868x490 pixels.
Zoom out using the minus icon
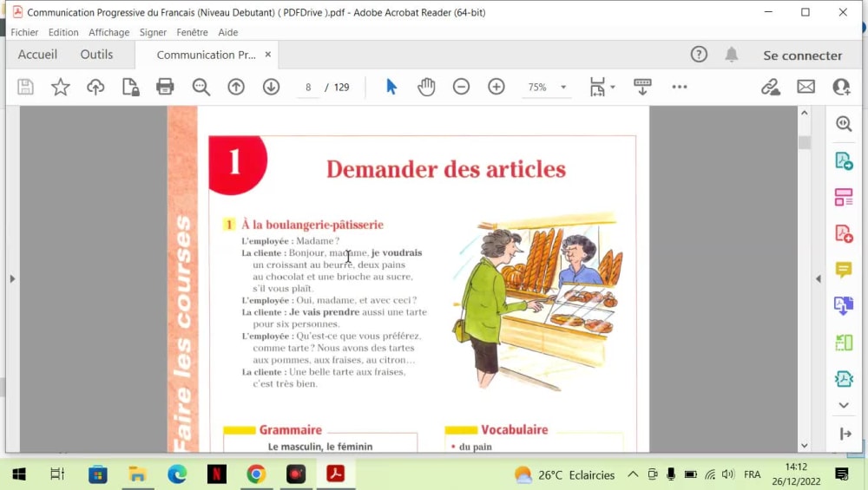(461, 87)
